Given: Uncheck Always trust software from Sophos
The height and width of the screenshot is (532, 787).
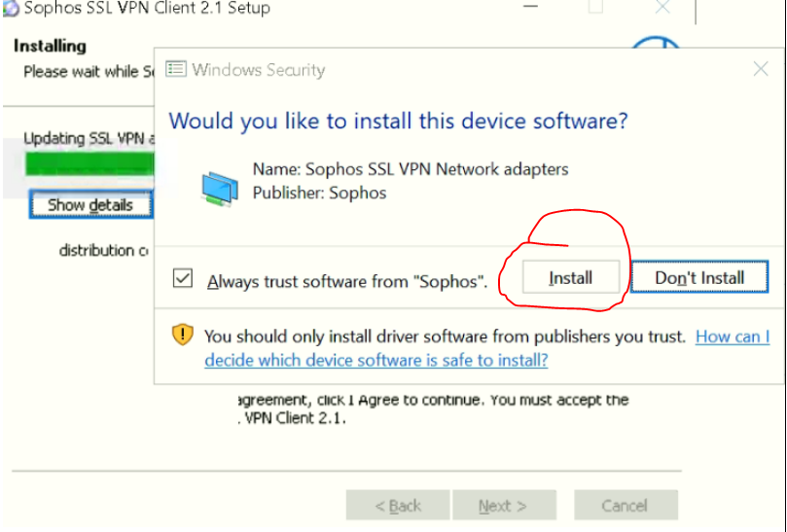Looking at the screenshot, I should tap(182, 279).
